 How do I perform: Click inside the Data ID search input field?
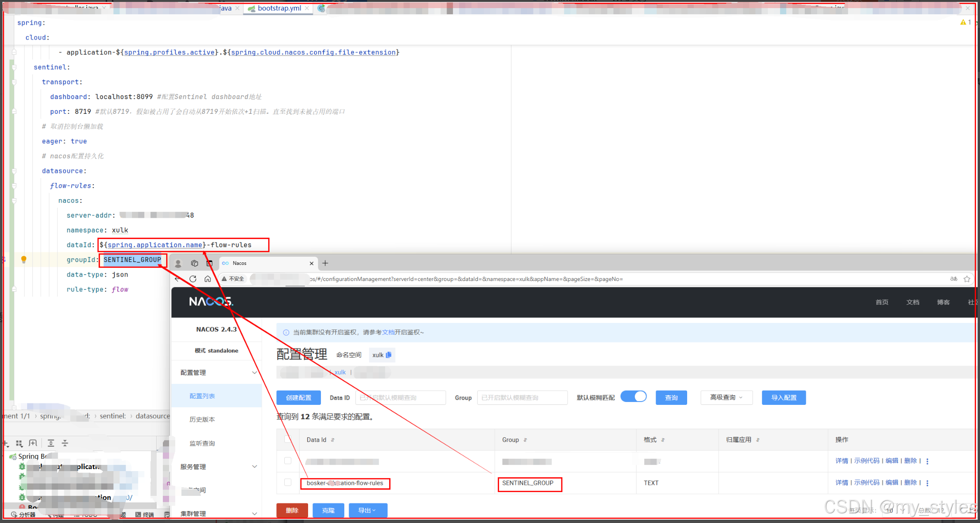tap(400, 397)
